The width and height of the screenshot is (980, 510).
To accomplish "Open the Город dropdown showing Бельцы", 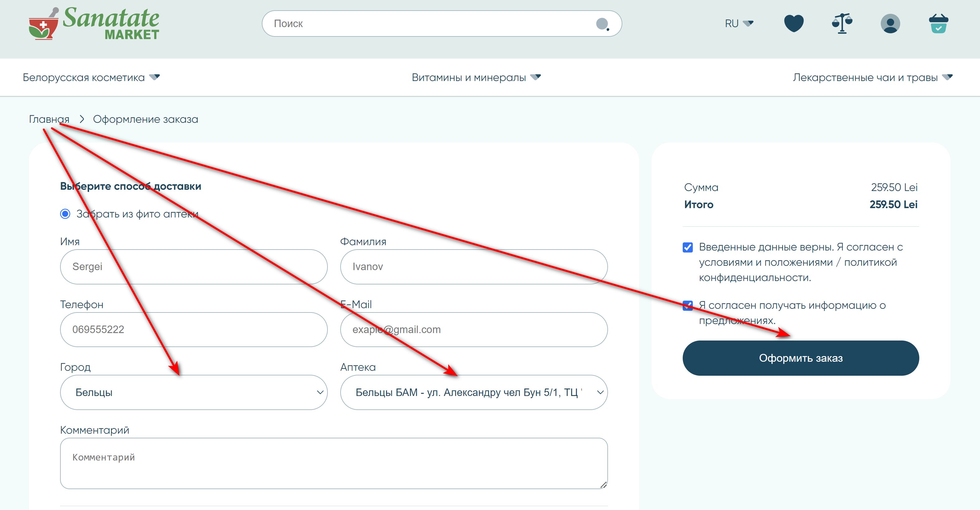I will point(194,392).
